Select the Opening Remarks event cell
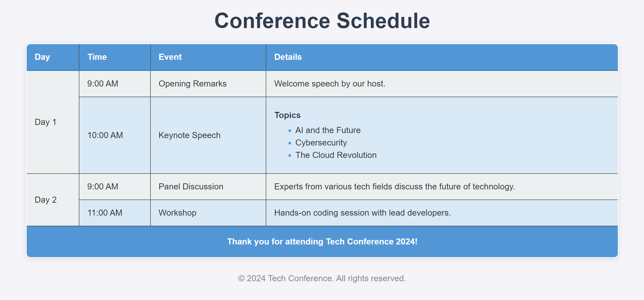Viewport: 644px width, 300px height. pos(208,84)
